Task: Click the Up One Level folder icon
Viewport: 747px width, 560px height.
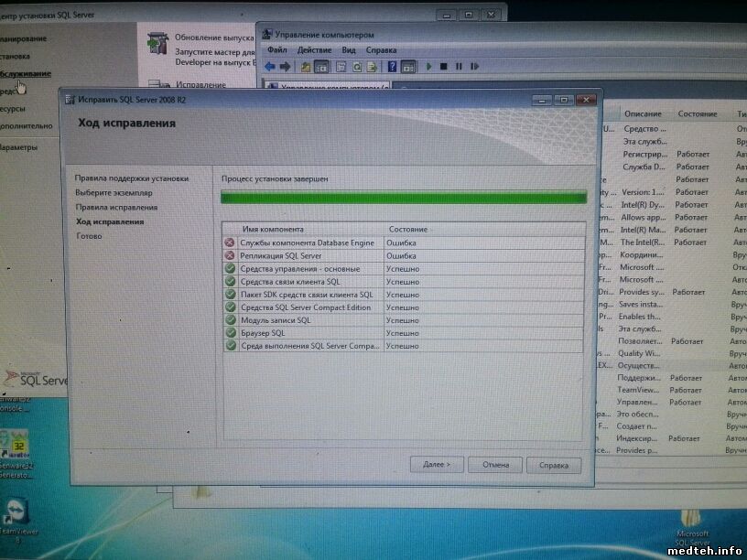Action: [307, 67]
